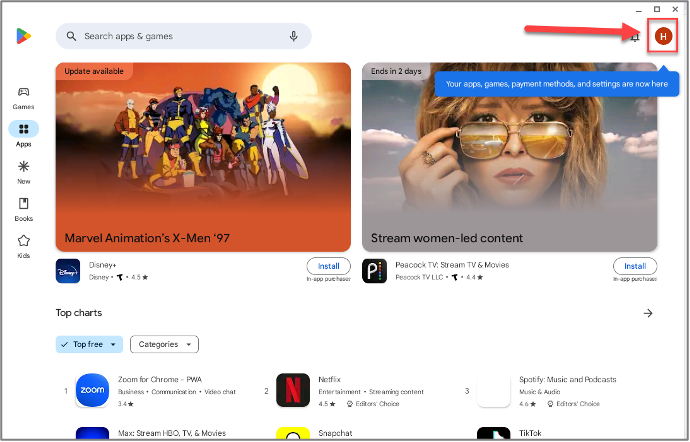
Task: Open the H profile avatar
Action: pos(663,36)
